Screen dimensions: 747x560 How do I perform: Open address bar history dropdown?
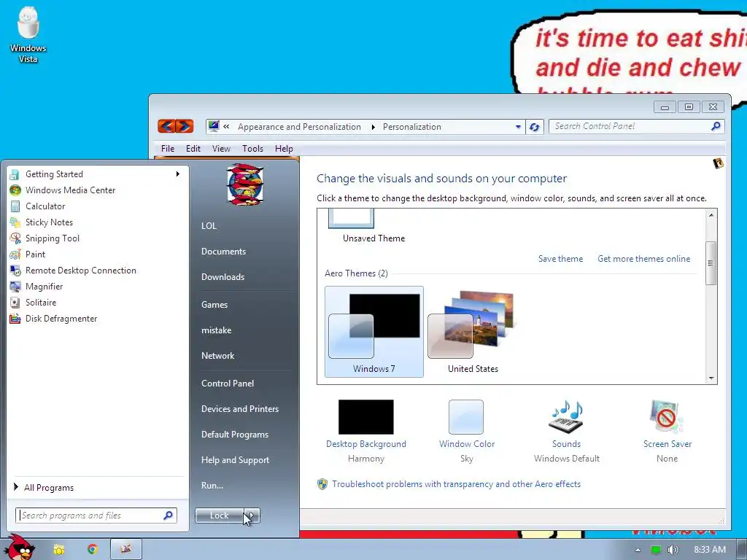coord(519,127)
